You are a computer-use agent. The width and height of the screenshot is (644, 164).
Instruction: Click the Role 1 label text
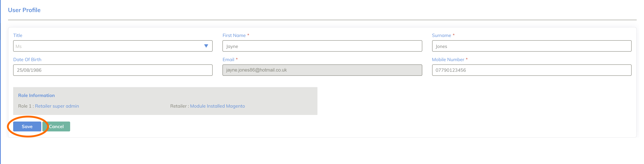(x=25, y=106)
